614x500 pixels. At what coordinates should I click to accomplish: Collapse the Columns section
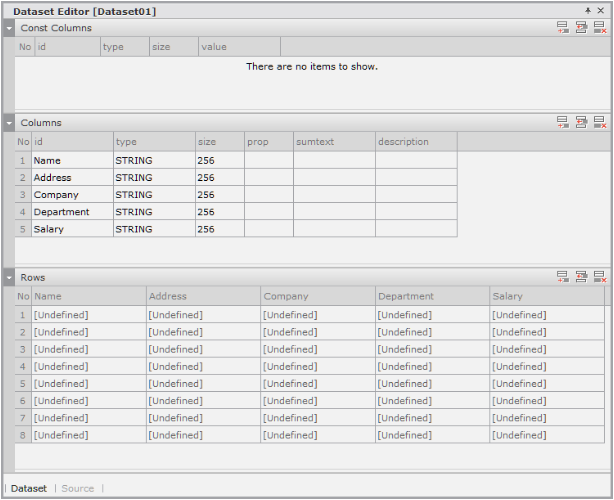click(x=9, y=123)
